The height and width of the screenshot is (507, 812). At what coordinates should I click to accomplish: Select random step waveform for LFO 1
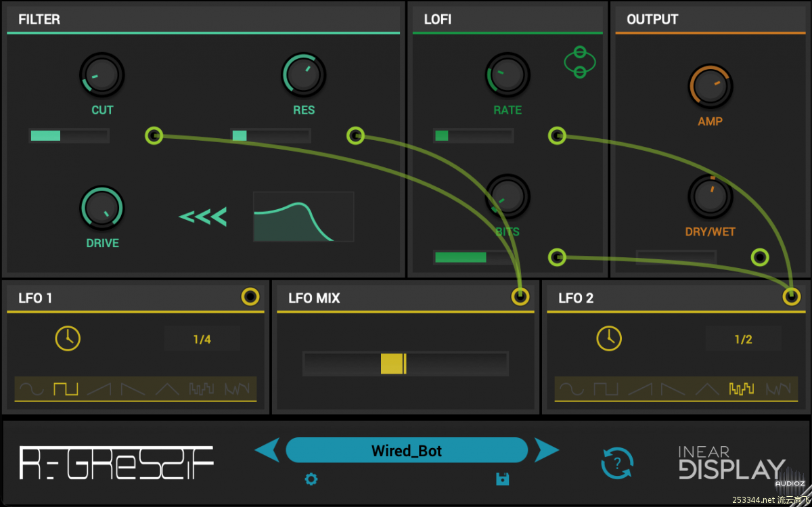202,389
